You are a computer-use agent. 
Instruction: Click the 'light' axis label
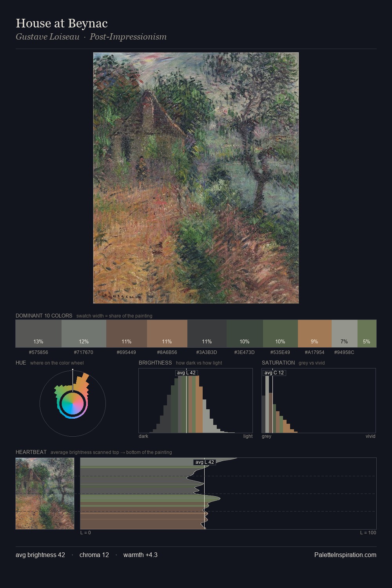[248, 436]
